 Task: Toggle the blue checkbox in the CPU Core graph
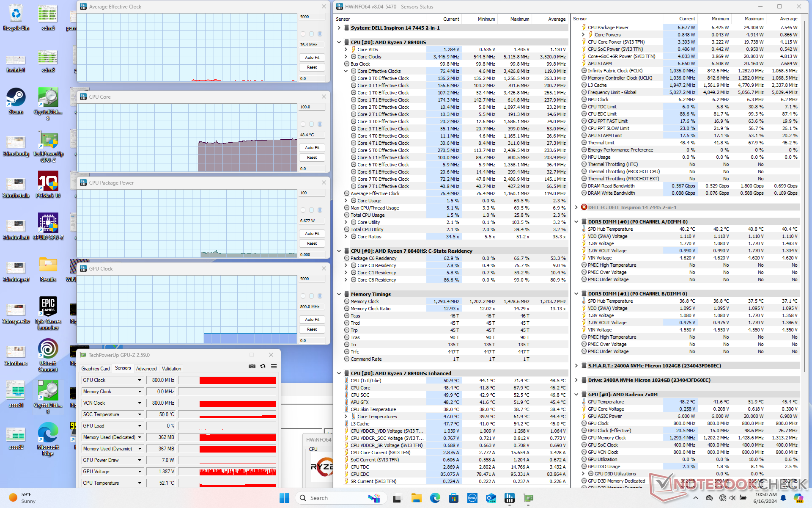[320, 124]
